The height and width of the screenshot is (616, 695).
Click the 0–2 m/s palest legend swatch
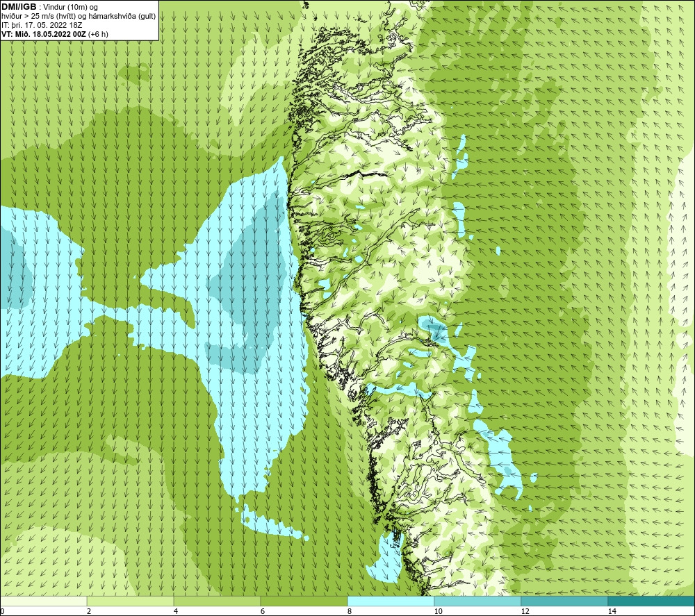43,601
